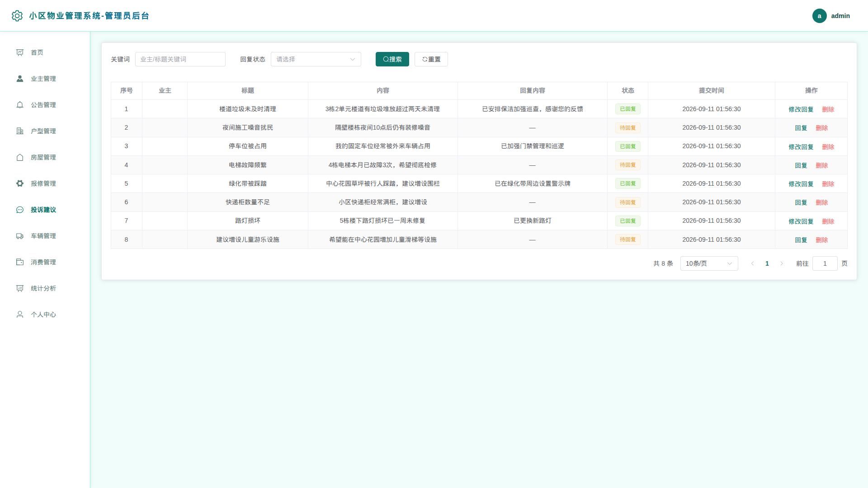Click the 房屋管理 house icon
The width and height of the screenshot is (868, 488).
coord(20,157)
